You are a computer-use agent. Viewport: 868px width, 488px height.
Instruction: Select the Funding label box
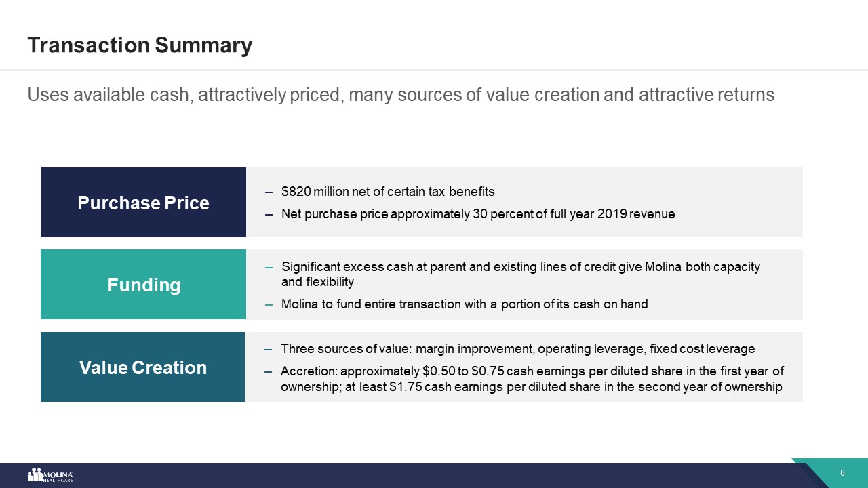[143, 285]
